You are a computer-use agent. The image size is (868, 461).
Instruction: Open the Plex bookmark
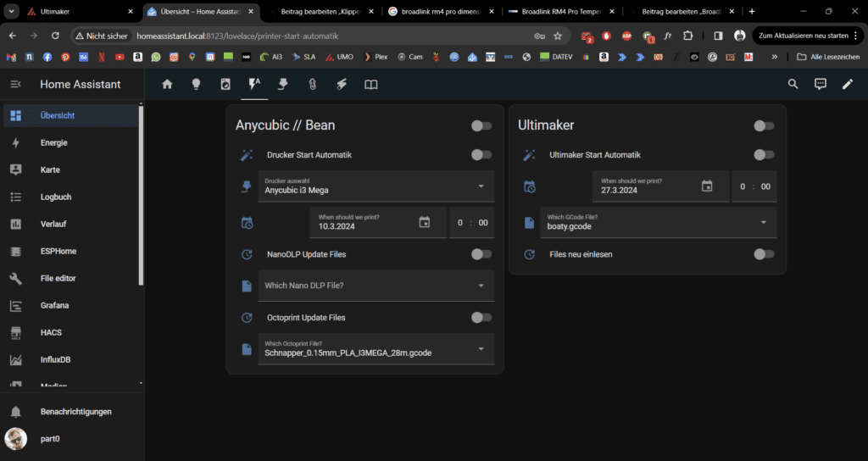click(376, 57)
